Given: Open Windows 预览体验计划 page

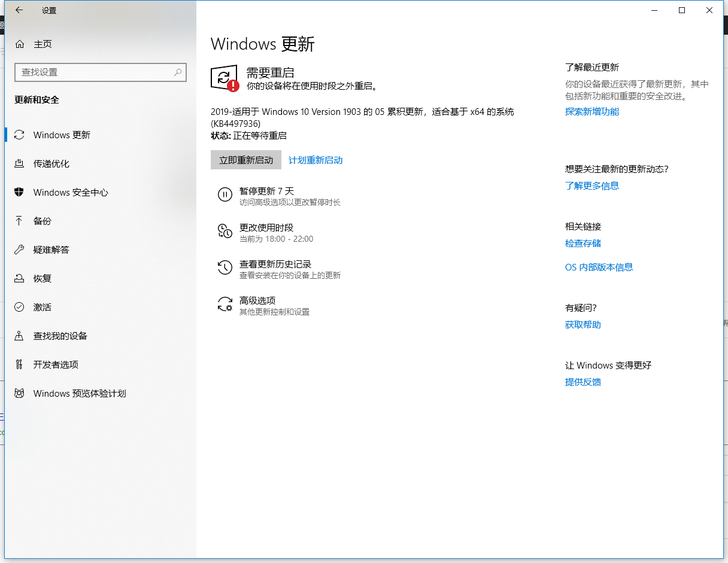Looking at the screenshot, I should click(101, 394).
